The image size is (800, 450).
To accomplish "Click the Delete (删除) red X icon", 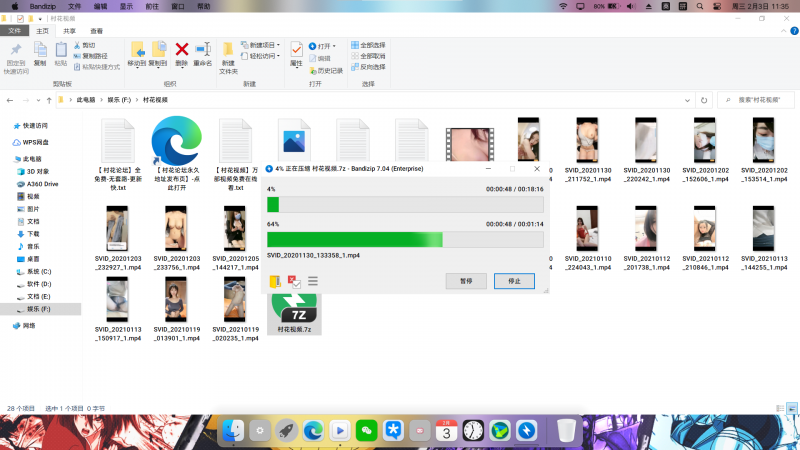I will click(x=182, y=52).
